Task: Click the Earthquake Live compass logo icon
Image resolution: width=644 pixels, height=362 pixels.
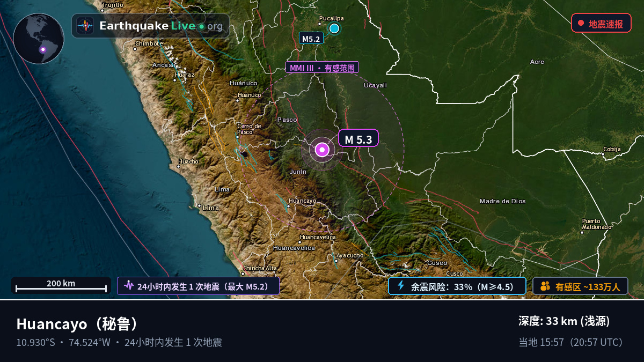Action: 85,26
